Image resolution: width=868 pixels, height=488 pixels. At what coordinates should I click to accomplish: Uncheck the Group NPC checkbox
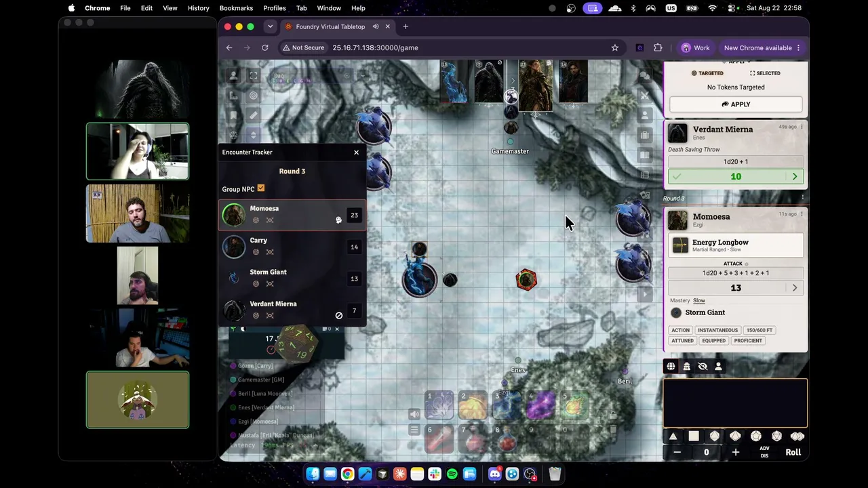tap(261, 188)
